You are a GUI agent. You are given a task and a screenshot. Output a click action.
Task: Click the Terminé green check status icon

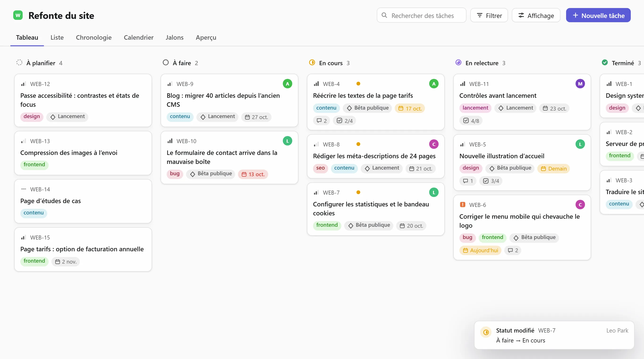(605, 63)
